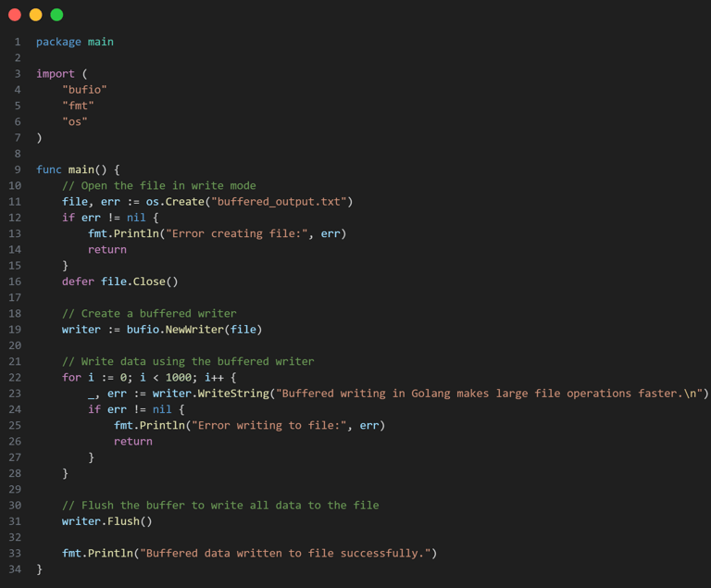Select the "fmt" import string

pyautogui.click(x=78, y=106)
